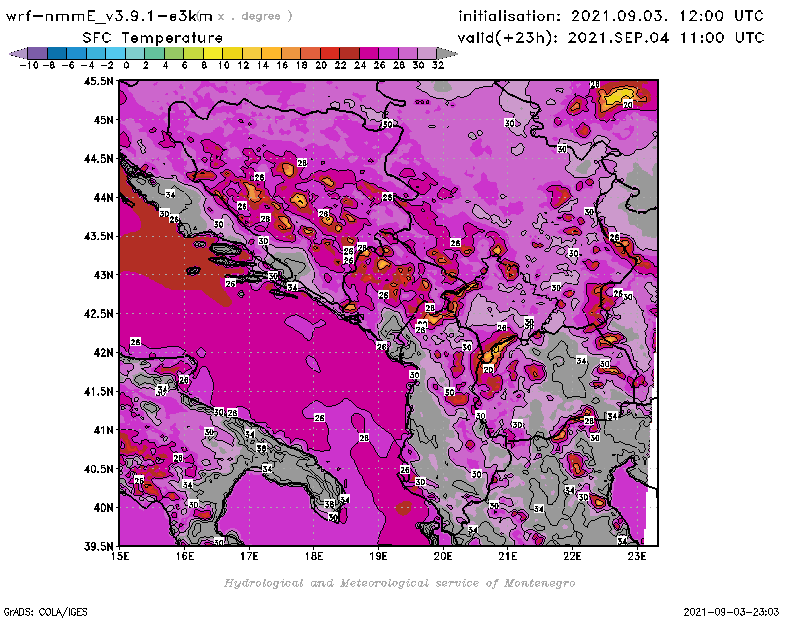This screenshot has width=800, height=618.
Task: Select the magenta legend swatch between 24 and 26
Action: click(369, 53)
